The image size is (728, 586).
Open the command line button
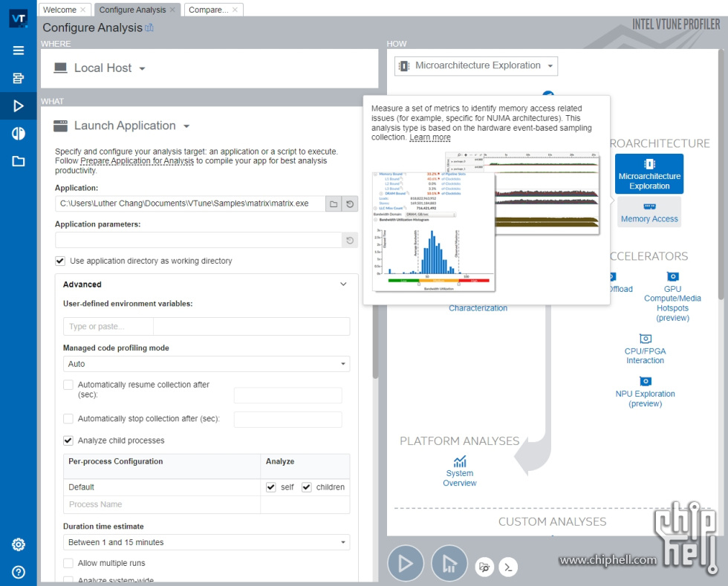coord(508,567)
